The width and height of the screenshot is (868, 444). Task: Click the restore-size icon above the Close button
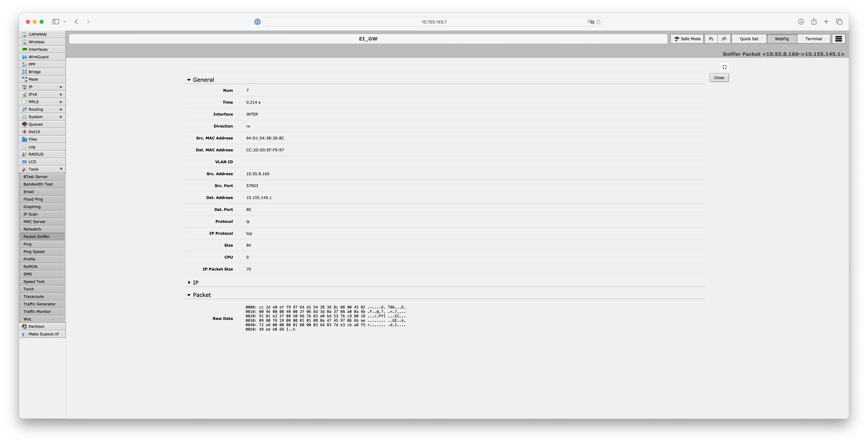tap(724, 67)
